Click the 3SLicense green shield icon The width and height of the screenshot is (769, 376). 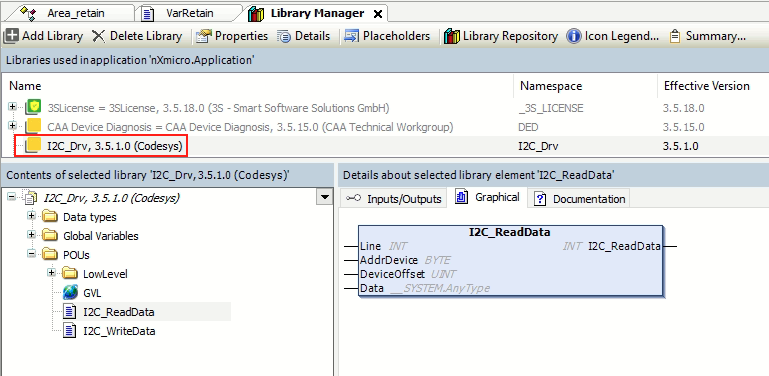(x=32, y=107)
